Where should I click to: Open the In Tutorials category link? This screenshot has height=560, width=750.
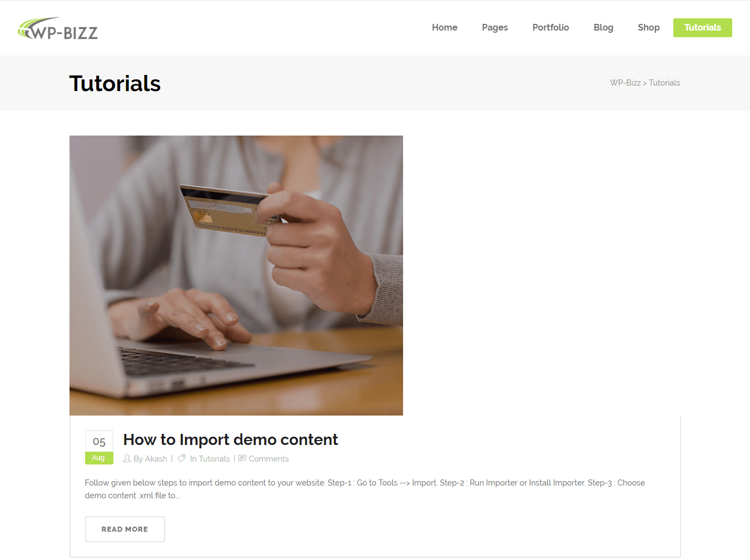tap(210, 459)
